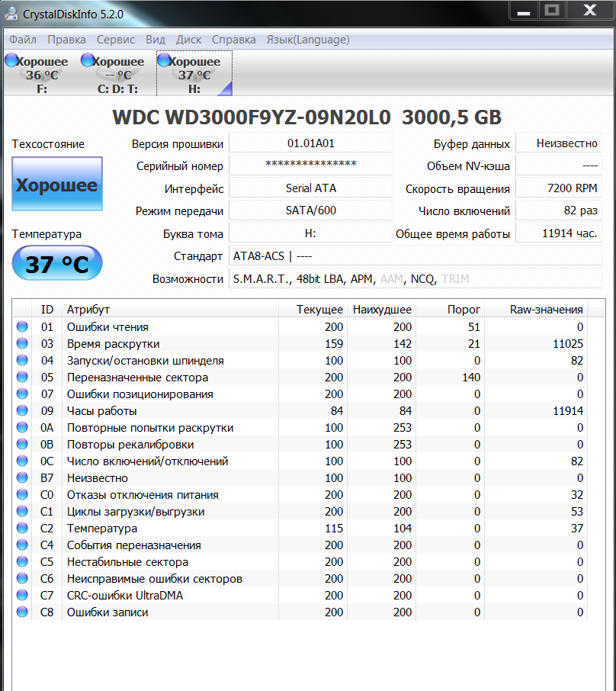616x691 pixels.
Task: Click the Raw-значения column header
Action: tap(536, 310)
